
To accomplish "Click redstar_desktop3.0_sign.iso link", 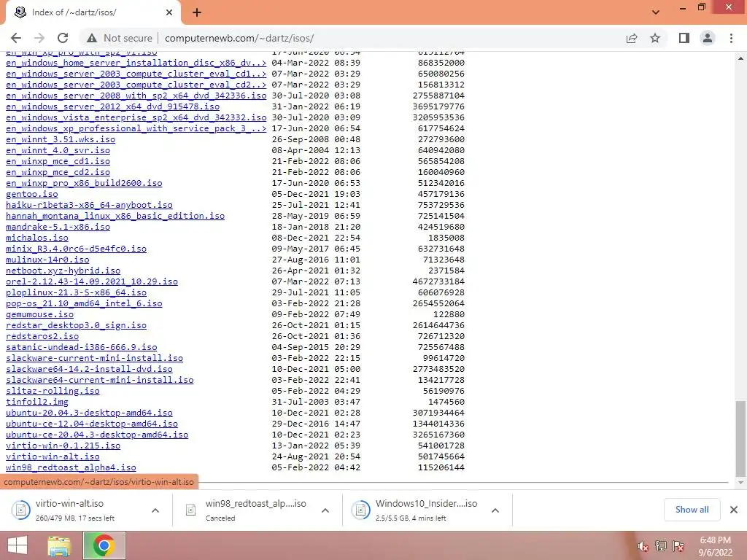I will [x=76, y=325].
